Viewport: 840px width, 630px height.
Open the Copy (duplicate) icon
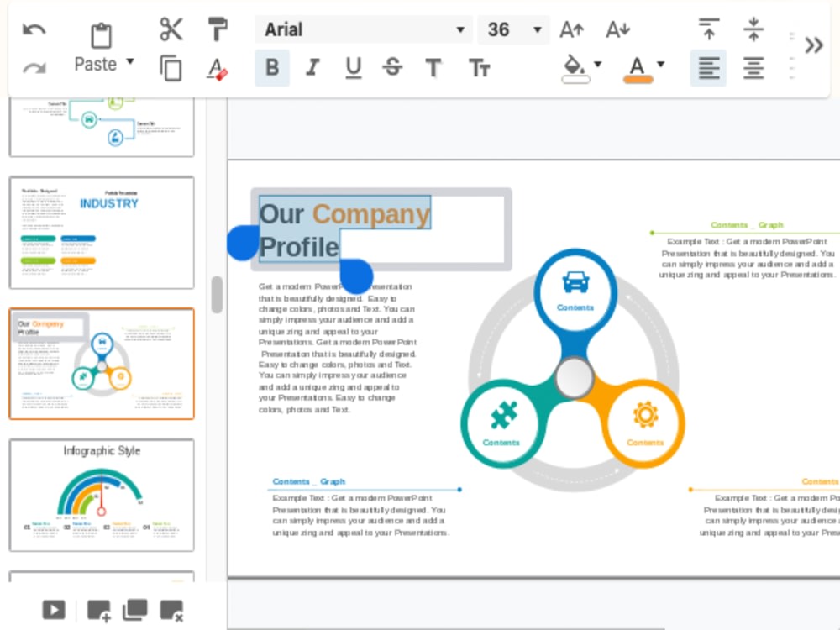[170, 69]
